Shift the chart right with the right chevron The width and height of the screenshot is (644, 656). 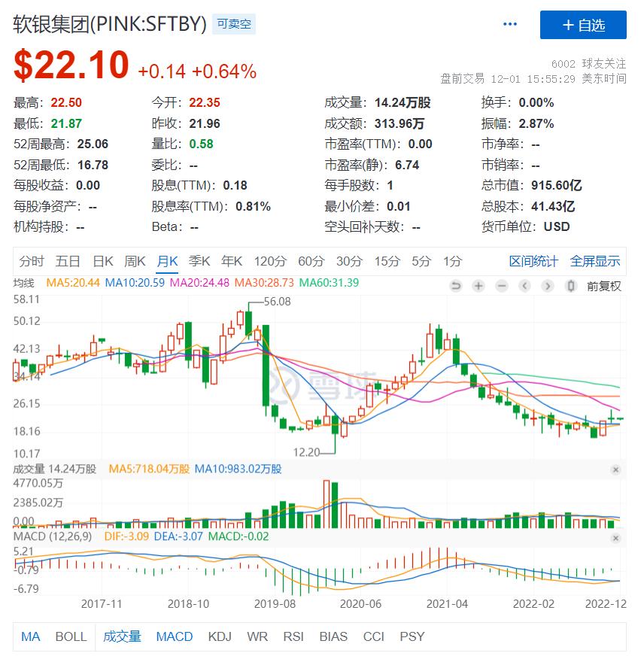(547, 286)
